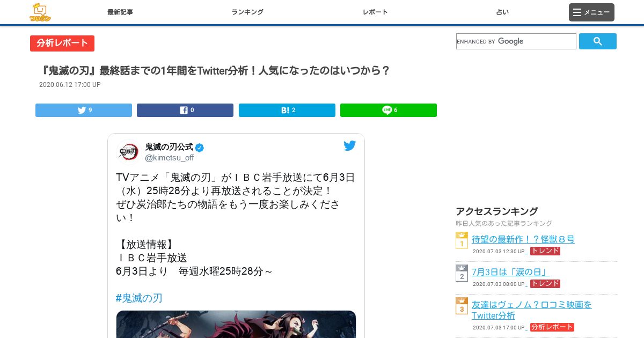644x338 pixels.
Task: Click the blue magnifier search button
Action: (x=598, y=41)
